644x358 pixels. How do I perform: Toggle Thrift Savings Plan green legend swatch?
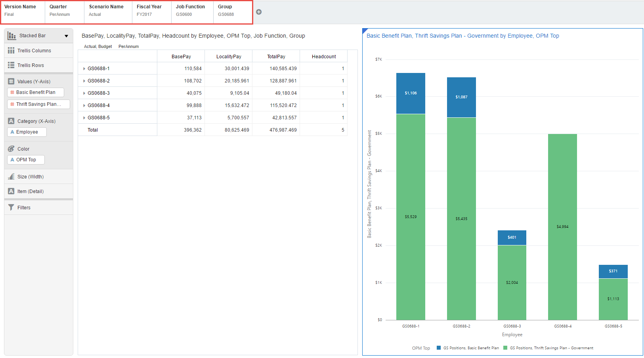tap(505, 348)
